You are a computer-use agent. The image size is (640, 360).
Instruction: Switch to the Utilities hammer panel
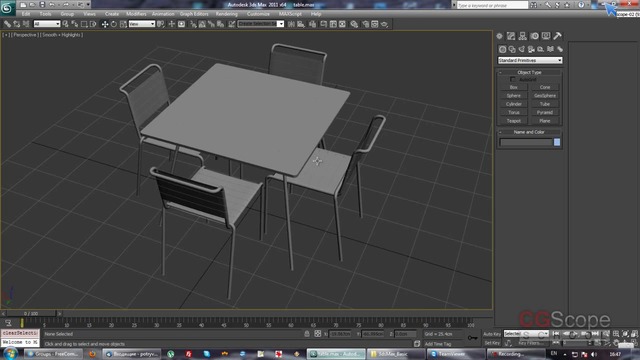coord(557,36)
